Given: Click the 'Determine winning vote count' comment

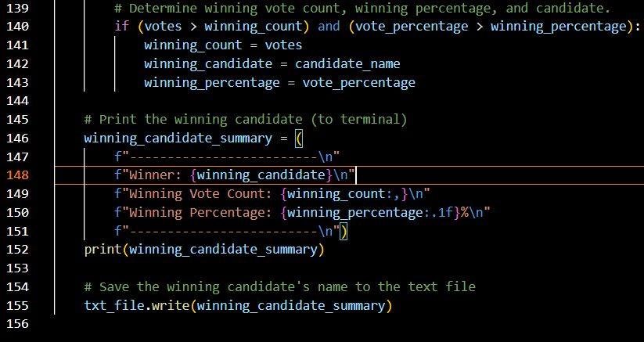Looking at the screenshot, I should (362, 8).
